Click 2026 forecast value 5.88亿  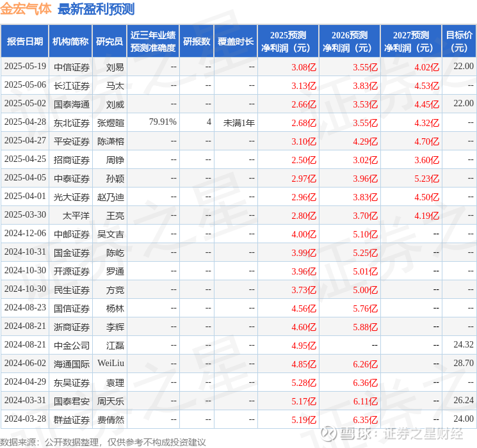pyautogui.click(x=366, y=327)
